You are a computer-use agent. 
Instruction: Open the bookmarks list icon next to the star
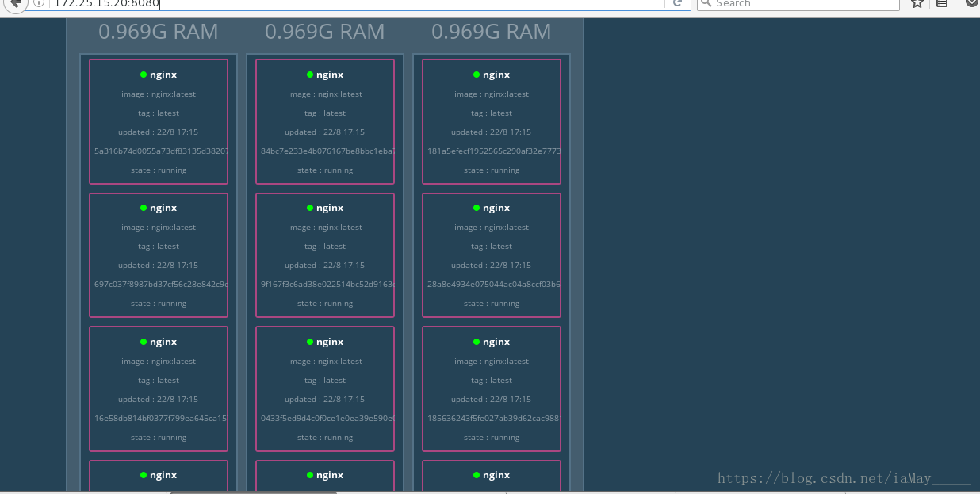click(x=942, y=3)
